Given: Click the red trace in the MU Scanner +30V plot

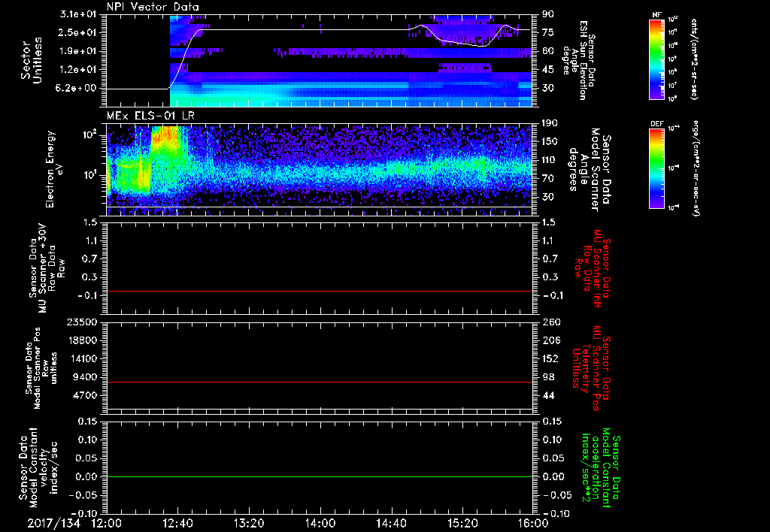Looking at the screenshot, I should click(x=320, y=292).
